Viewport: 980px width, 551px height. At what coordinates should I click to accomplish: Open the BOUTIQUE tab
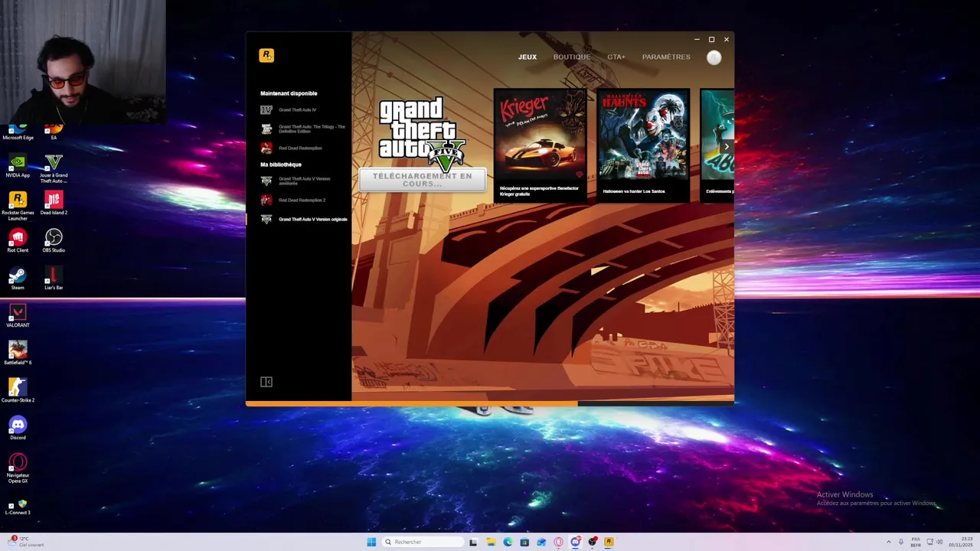572,57
